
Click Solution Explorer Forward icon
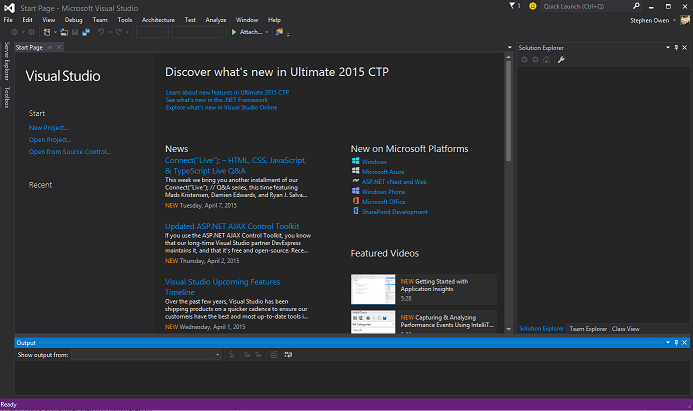point(535,60)
